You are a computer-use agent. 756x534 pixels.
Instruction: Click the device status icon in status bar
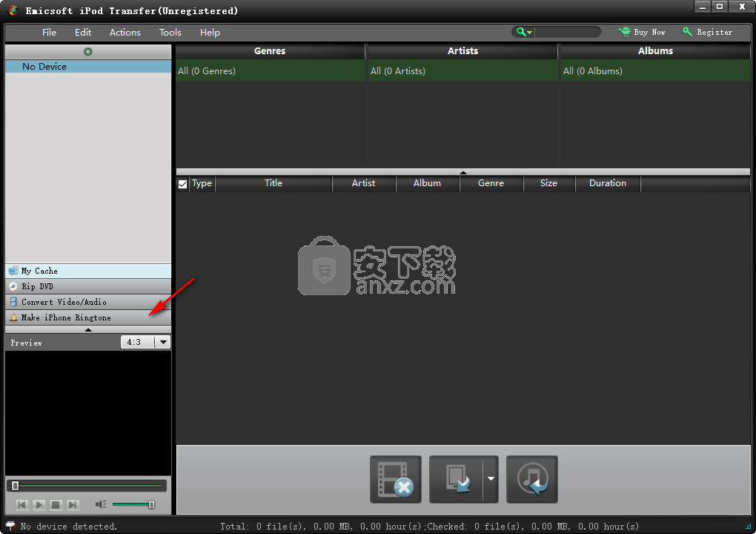pos(10,526)
